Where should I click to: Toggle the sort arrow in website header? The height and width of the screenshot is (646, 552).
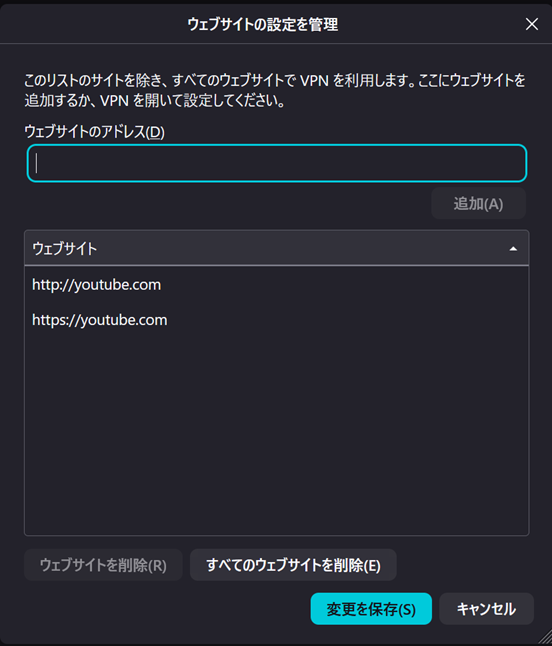[513, 249]
